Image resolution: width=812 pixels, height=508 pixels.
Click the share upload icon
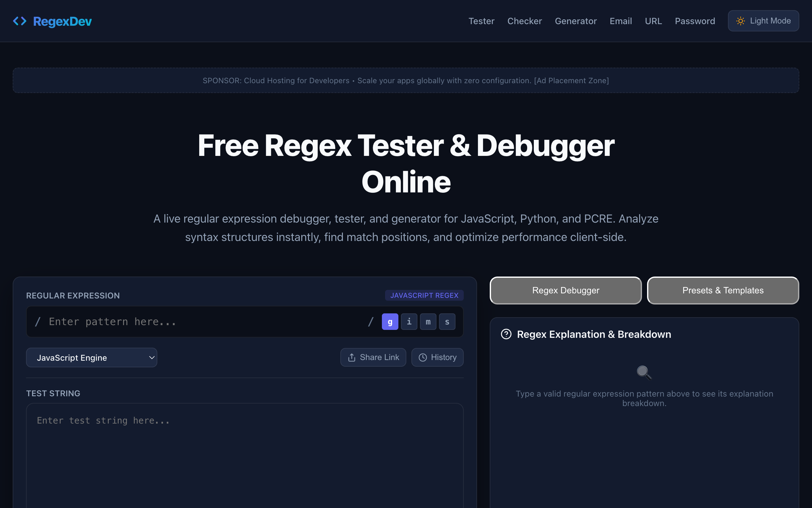352,358
